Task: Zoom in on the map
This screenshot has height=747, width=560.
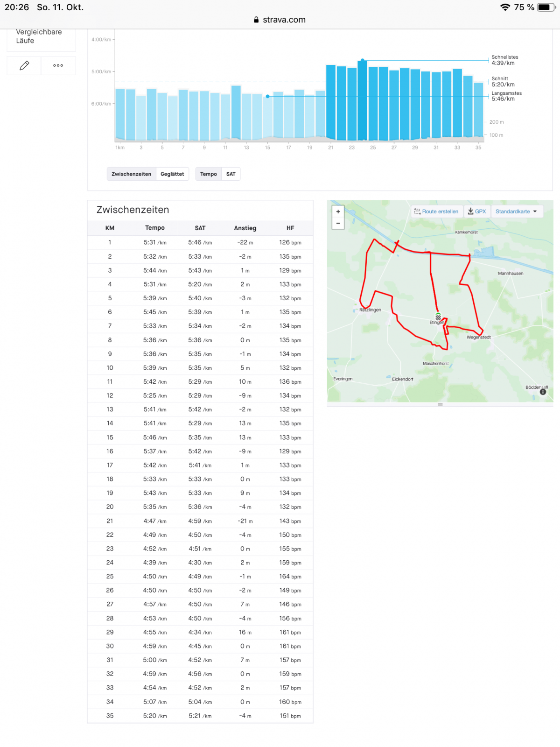Action: 338,211
